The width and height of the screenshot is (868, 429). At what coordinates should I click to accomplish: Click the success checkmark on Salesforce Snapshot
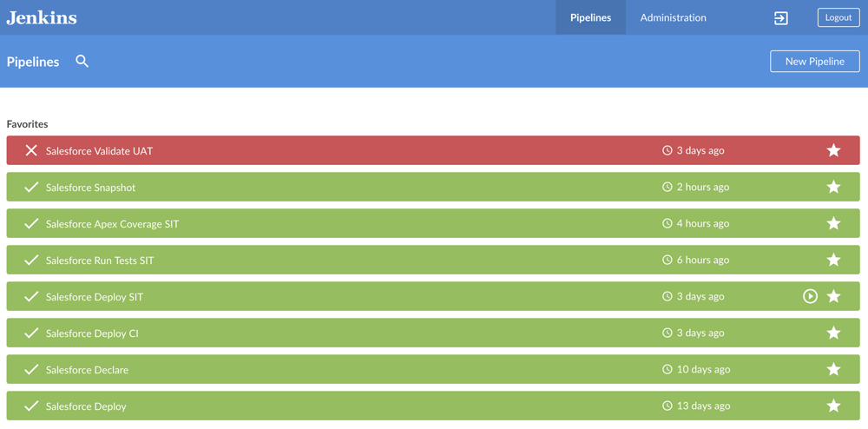coord(31,187)
